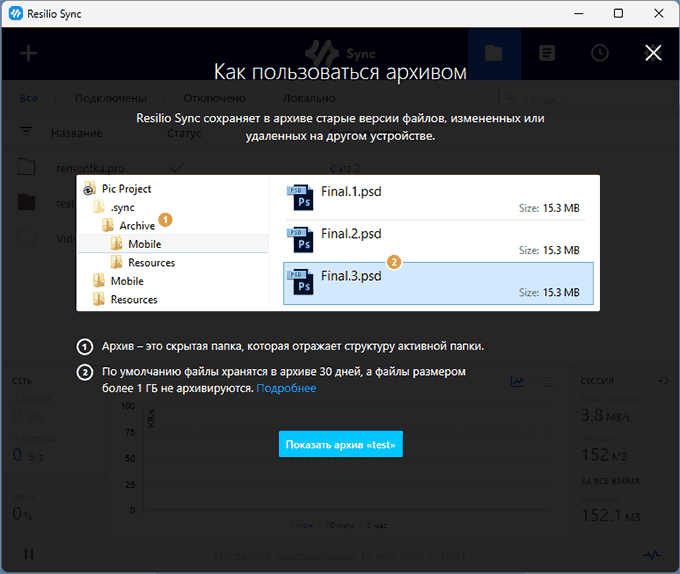
Task: Click the filter lines icon beside Название
Action: [x=27, y=133]
